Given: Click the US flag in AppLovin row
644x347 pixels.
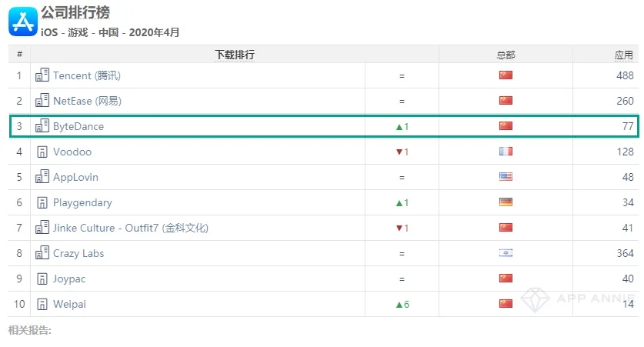Looking at the screenshot, I should pyautogui.click(x=506, y=177).
